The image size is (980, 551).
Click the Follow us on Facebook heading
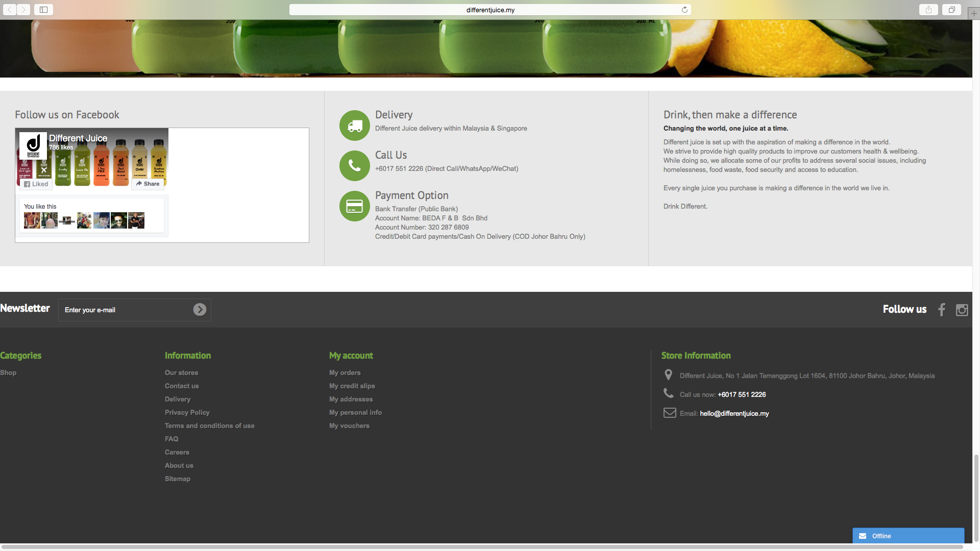tap(67, 115)
